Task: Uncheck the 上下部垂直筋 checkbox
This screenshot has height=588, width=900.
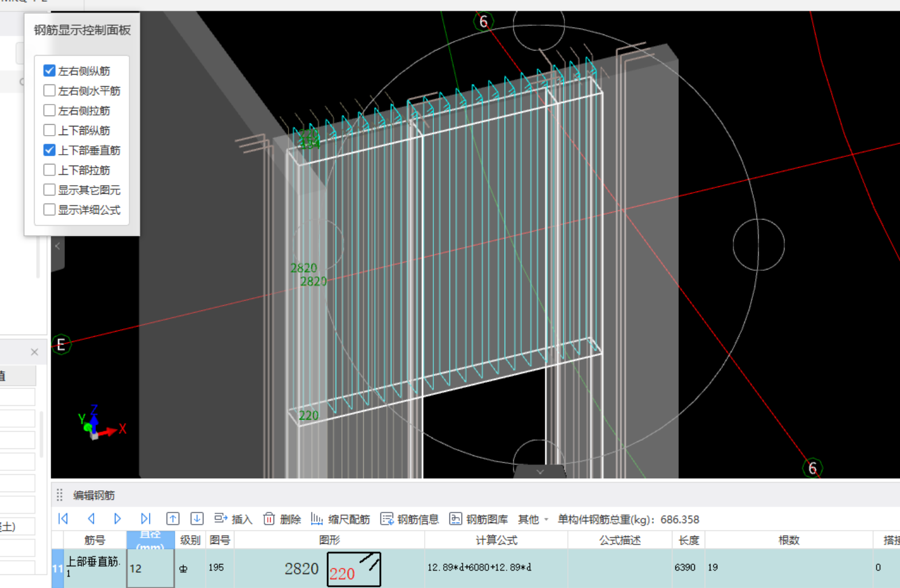Action: click(x=49, y=150)
